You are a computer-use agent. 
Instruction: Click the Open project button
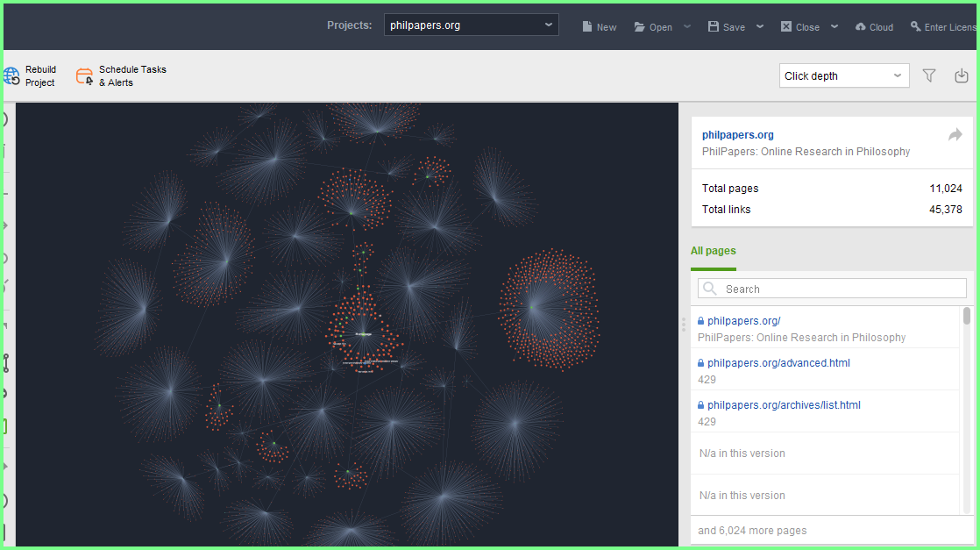coord(653,27)
